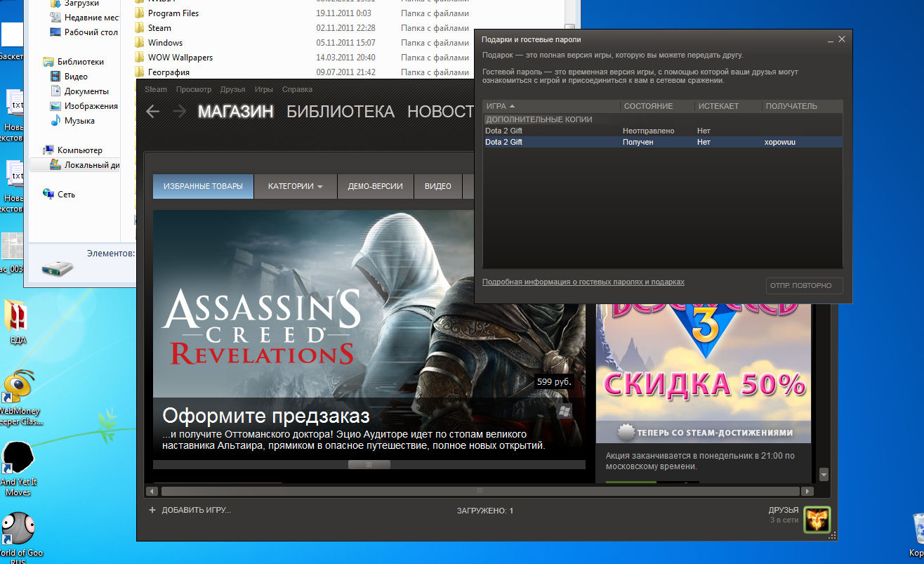
Task: Switch to БИБЛИОТЕКА section
Action: tap(341, 111)
